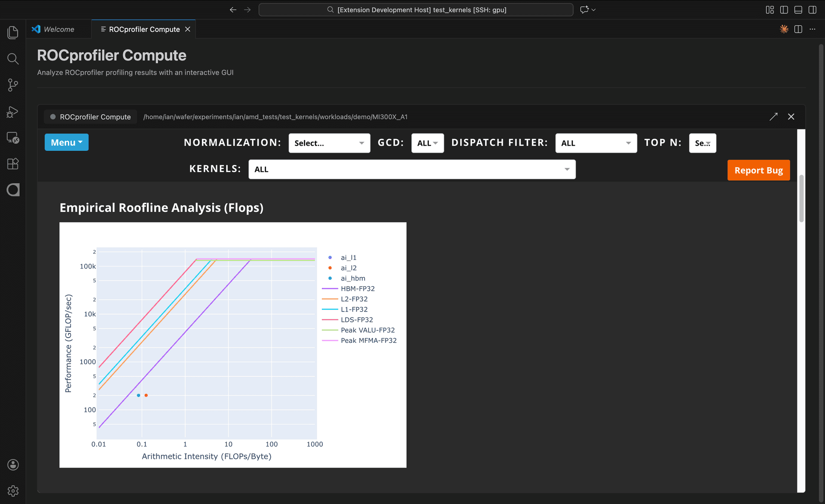Toggle the primary sidebar visibility icon
825x504 pixels.
pyautogui.click(x=783, y=9)
